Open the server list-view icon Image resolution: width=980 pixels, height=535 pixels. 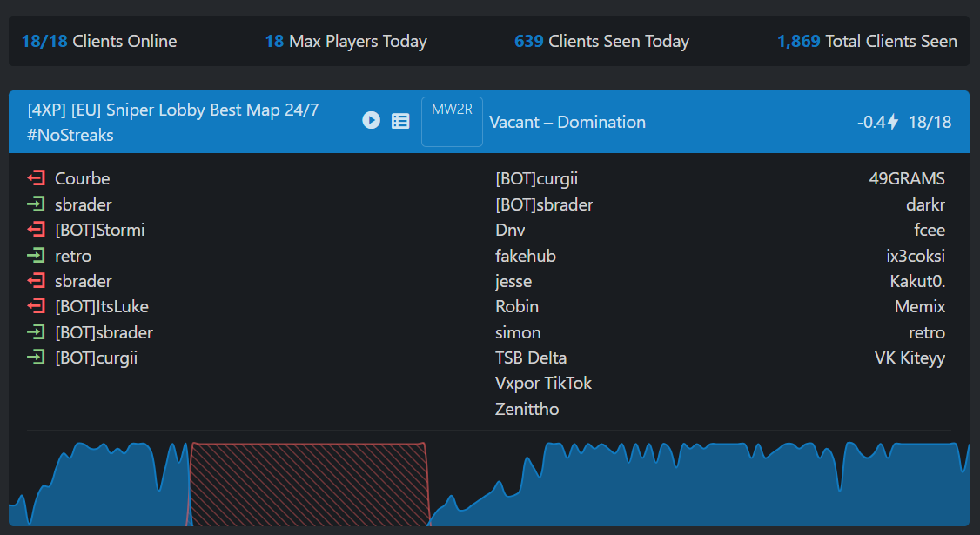(x=400, y=121)
